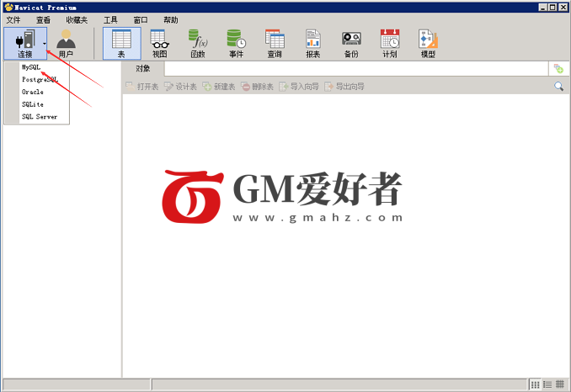Screen dimensions: 571x392
Task: Select the 报表 (Report) toolbar icon
Action: tap(312, 42)
